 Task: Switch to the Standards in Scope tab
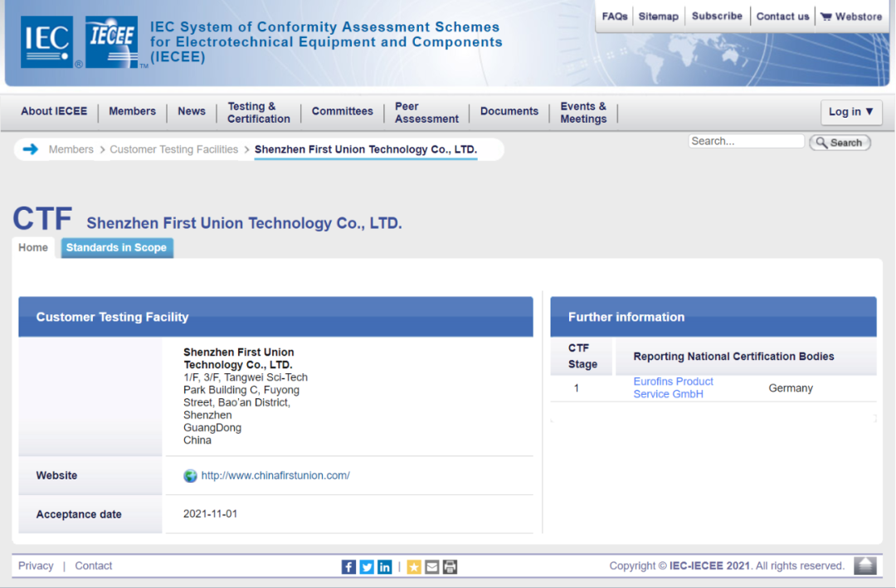point(117,247)
